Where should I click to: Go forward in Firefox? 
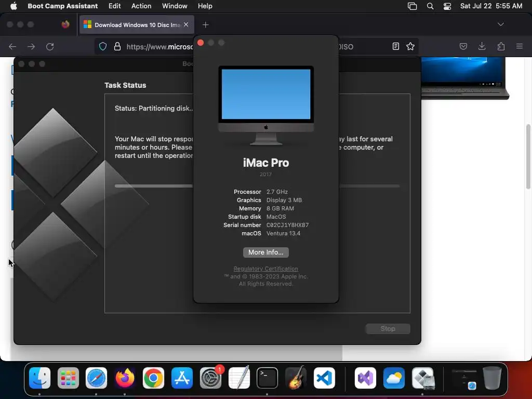point(31,46)
